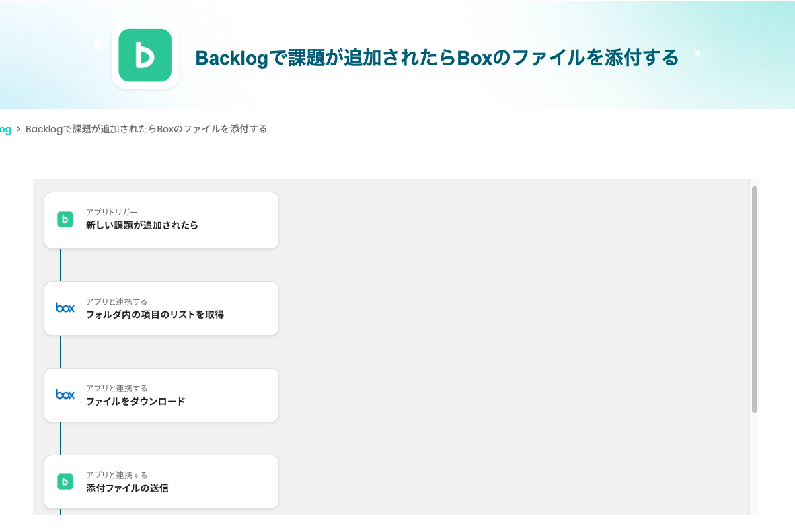Screen dimensions: 795x532
Task: Click empty gray canvas area beside steps
Action: (511, 336)
